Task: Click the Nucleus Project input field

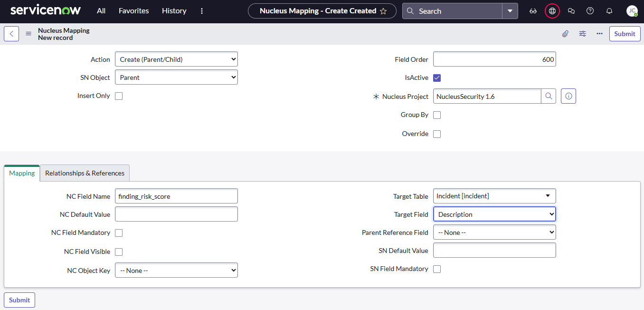Action: coord(487,97)
